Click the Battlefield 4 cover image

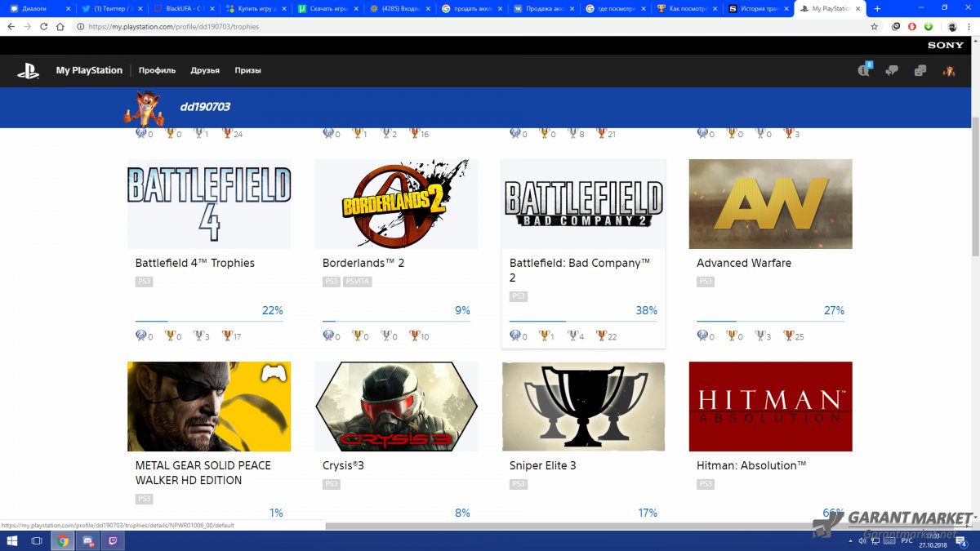[x=209, y=204]
